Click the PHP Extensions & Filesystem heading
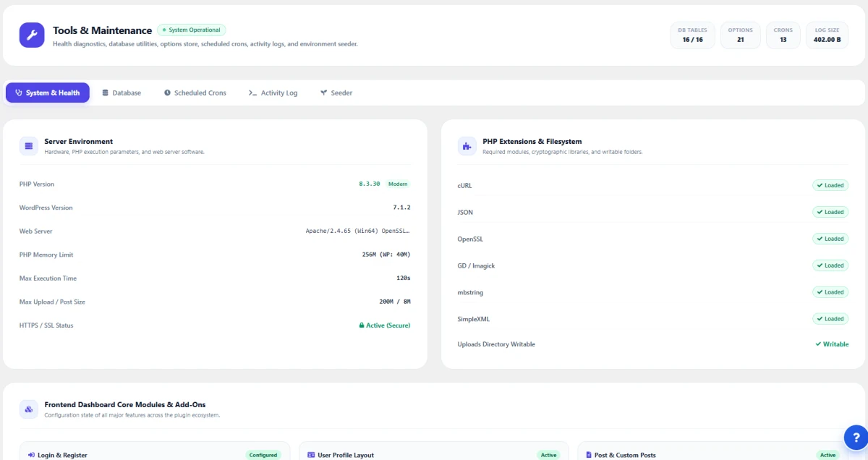Viewport: 868px width, 460px height. coord(532,141)
